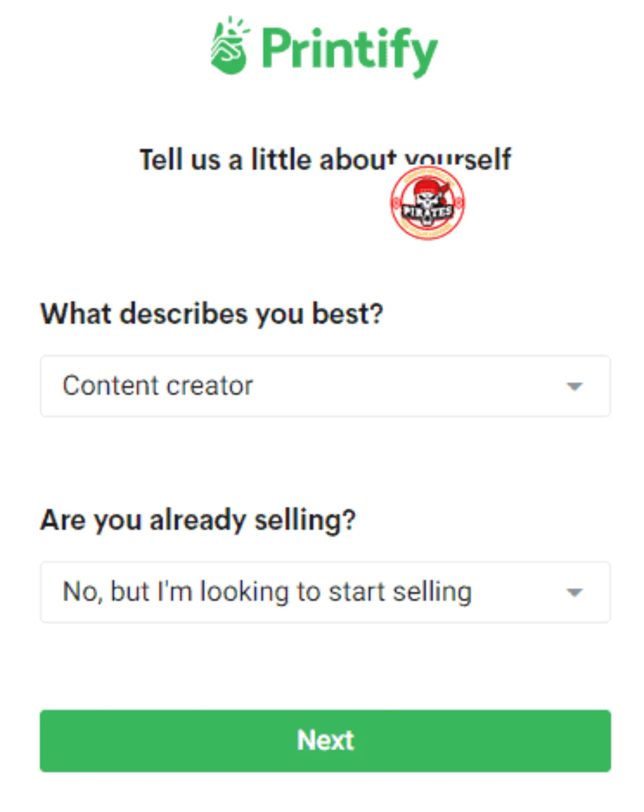The image size is (644, 812).
Task: Select the 'Content creator' selected value text
Action: click(x=158, y=386)
